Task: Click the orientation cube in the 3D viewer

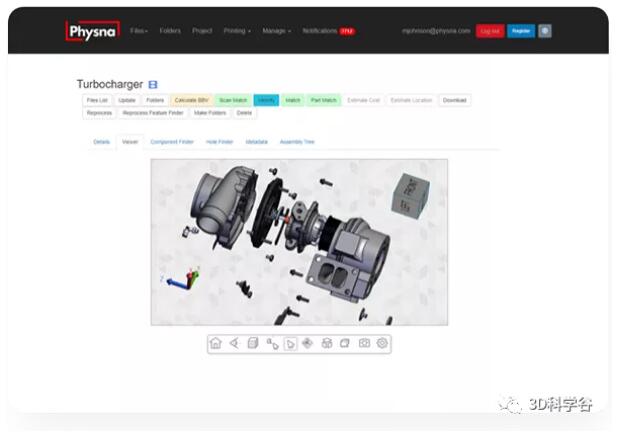Action: (410, 196)
